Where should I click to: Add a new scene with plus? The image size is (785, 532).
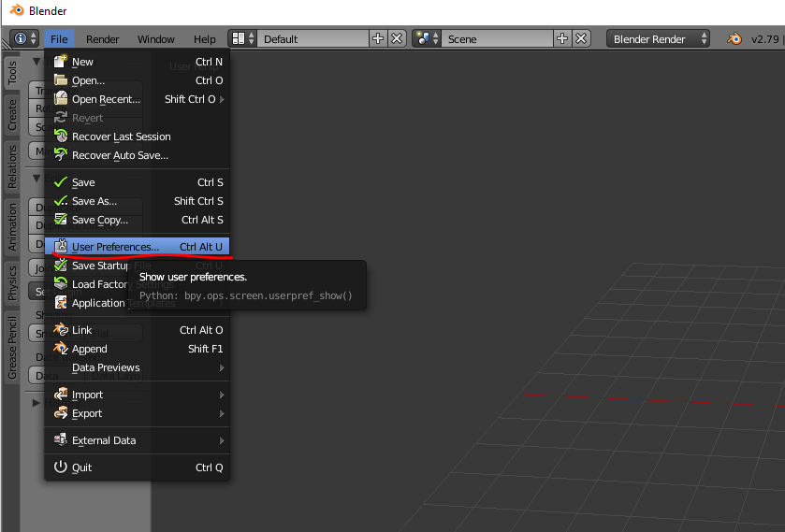click(562, 38)
